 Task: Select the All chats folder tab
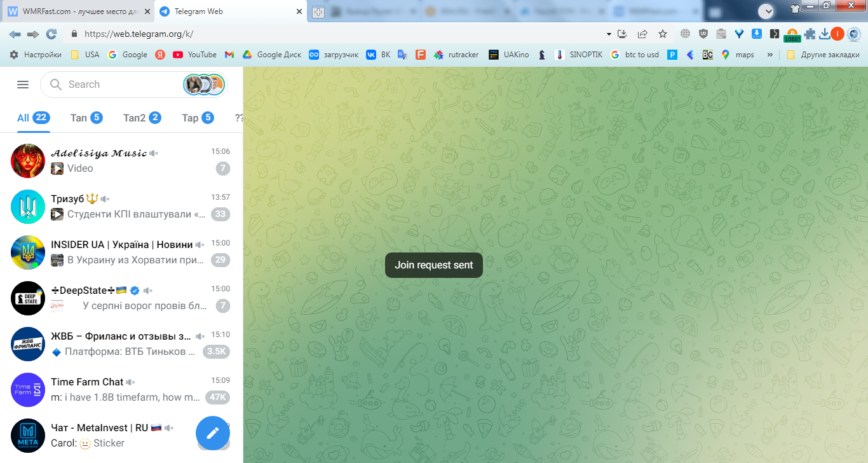coord(33,118)
